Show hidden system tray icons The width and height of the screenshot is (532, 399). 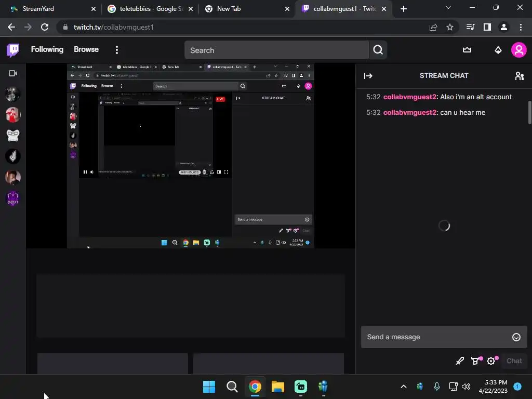(x=403, y=387)
